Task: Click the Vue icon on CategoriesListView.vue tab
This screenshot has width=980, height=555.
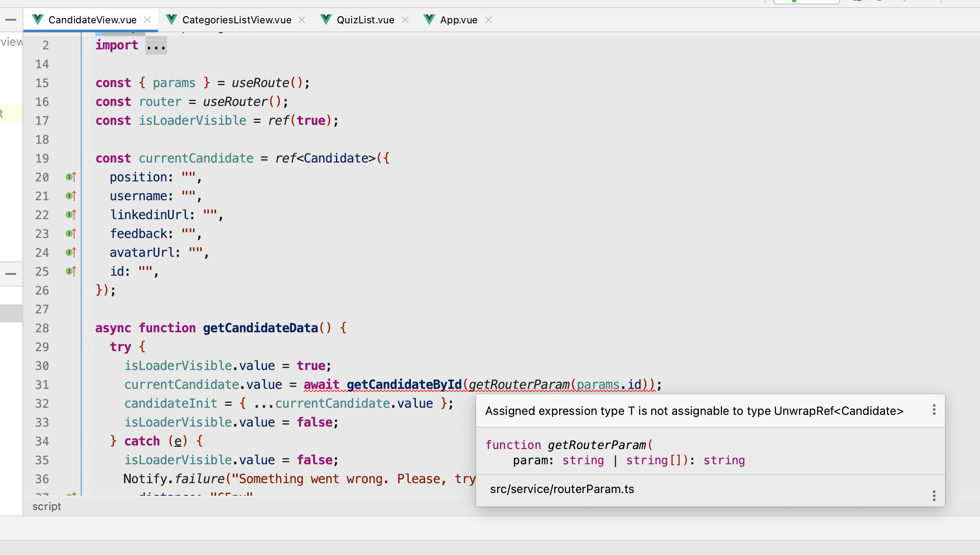Action: [171, 19]
